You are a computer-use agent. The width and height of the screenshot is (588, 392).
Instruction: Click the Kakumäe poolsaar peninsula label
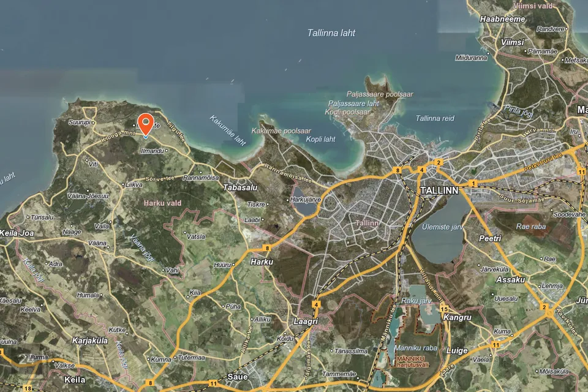point(281,131)
